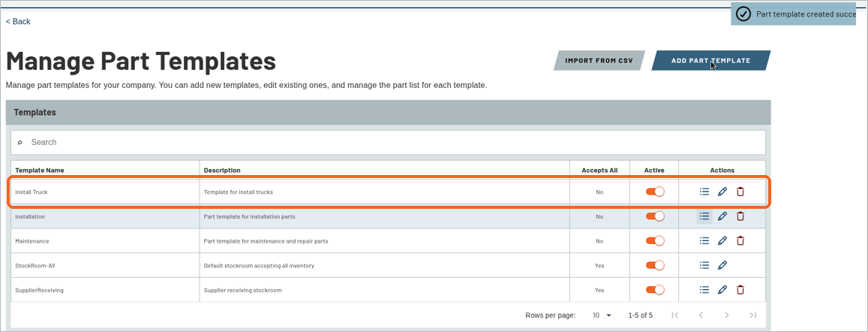Click 'Supplier receiving stockroom' description

point(242,290)
